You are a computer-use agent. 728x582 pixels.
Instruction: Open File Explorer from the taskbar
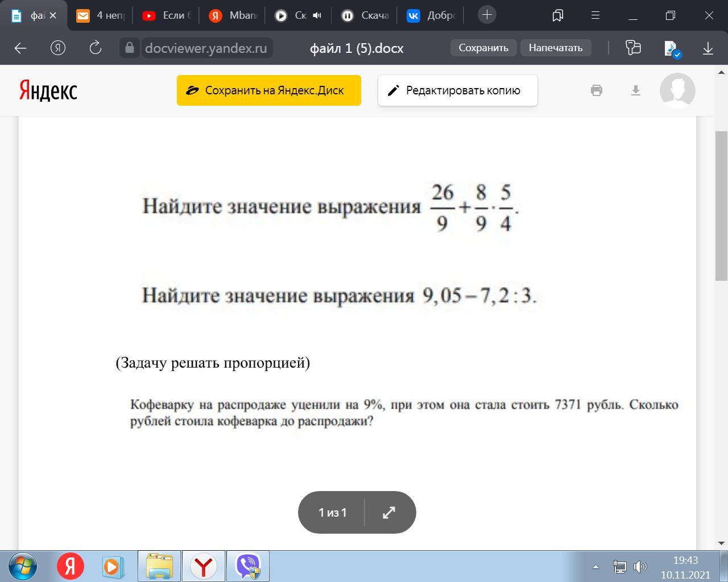point(159,566)
